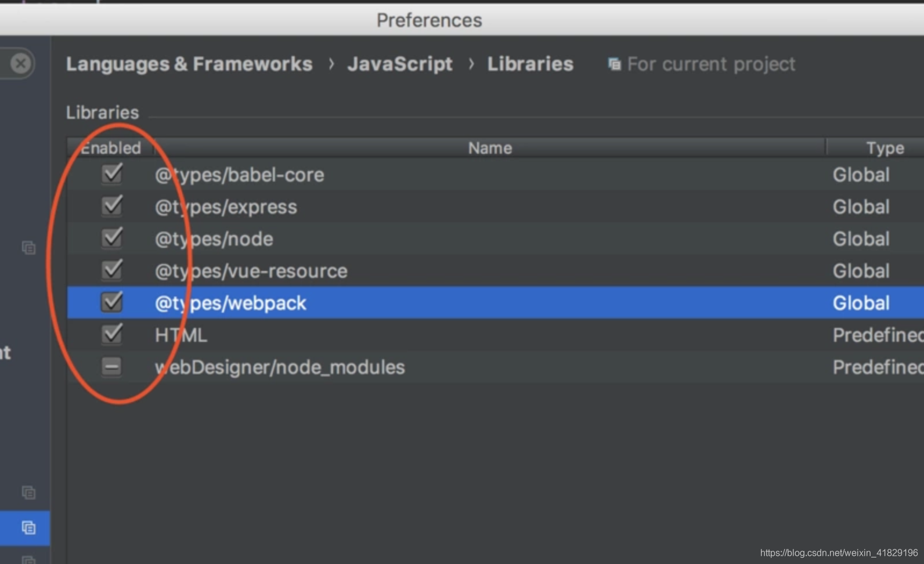Uncheck the @types/express library checkbox
Viewport: 924px width, 564px height.
click(x=111, y=205)
